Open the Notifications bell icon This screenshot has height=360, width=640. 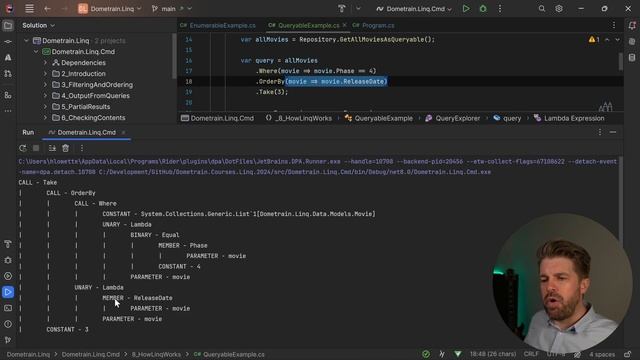(x=632, y=26)
